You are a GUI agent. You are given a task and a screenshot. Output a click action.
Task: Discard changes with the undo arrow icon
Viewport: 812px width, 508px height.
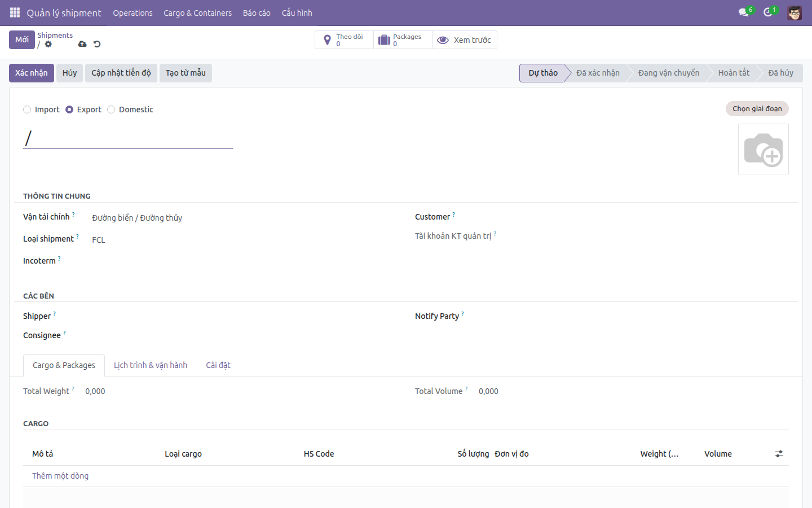[97, 44]
